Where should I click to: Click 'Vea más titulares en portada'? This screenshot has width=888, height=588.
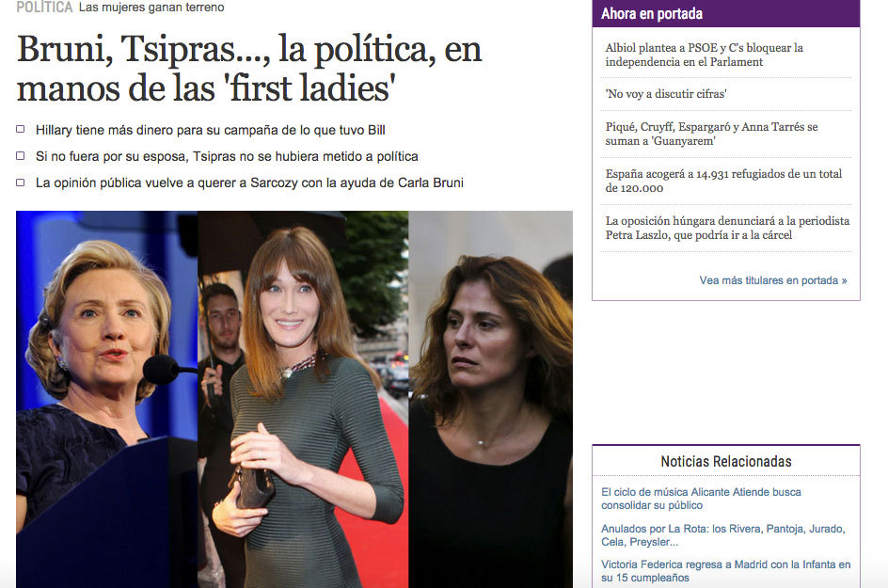[x=773, y=280]
